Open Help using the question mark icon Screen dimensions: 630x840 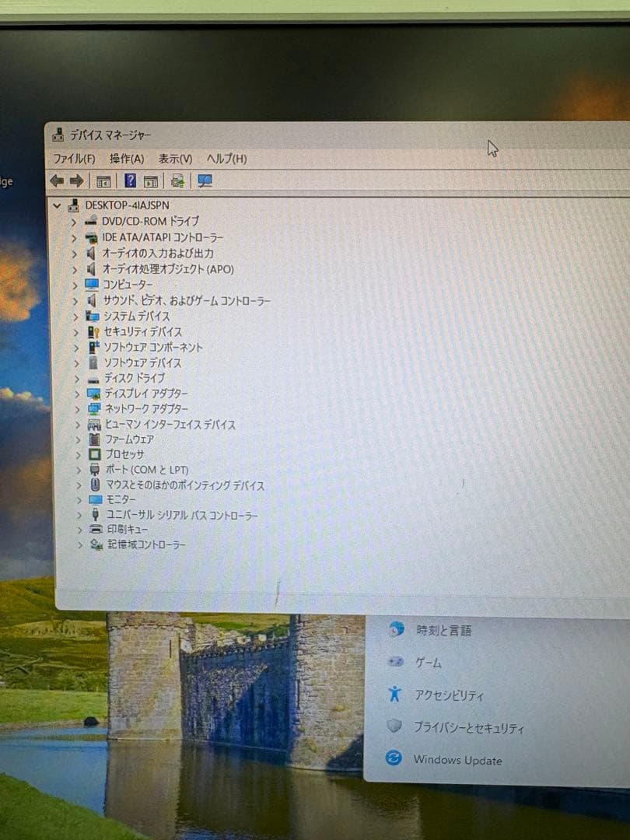click(129, 180)
